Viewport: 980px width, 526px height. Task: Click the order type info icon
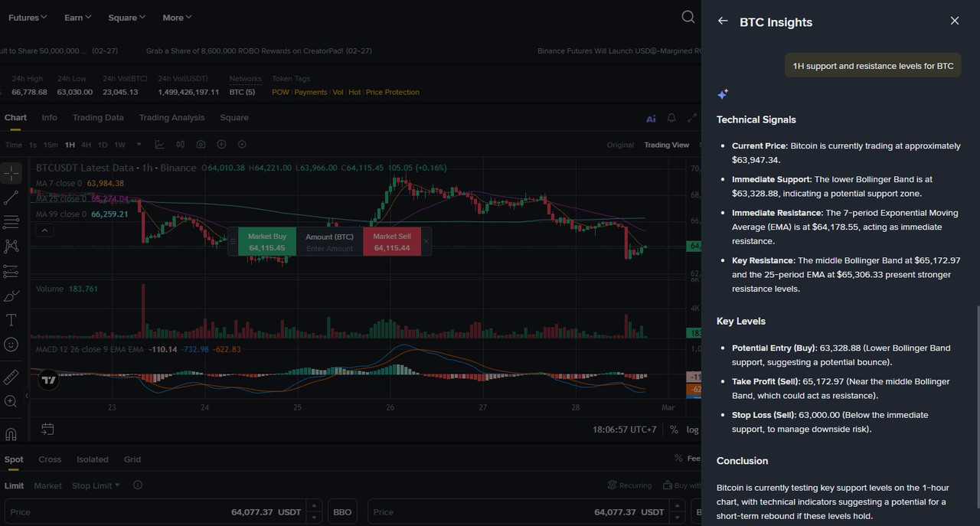pyautogui.click(x=138, y=485)
